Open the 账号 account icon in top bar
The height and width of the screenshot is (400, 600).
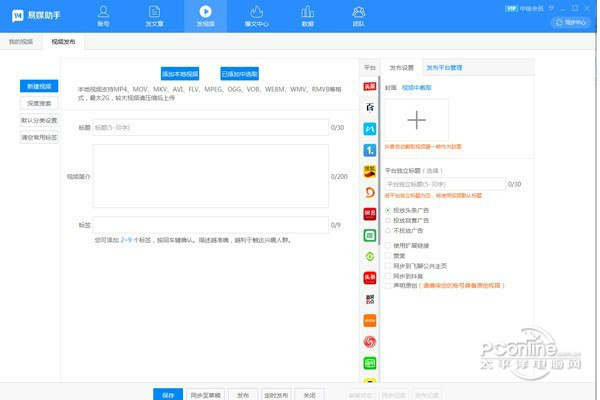click(x=103, y=16)
